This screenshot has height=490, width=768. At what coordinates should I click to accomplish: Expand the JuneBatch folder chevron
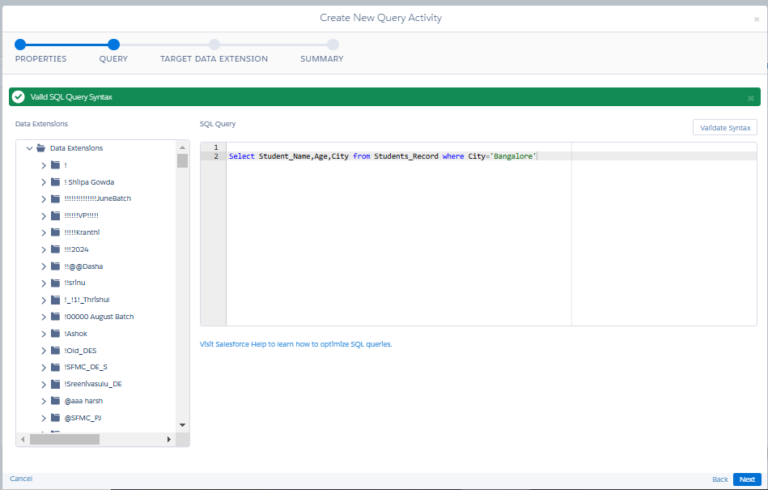pyautogui.click(x=44, y=199)
